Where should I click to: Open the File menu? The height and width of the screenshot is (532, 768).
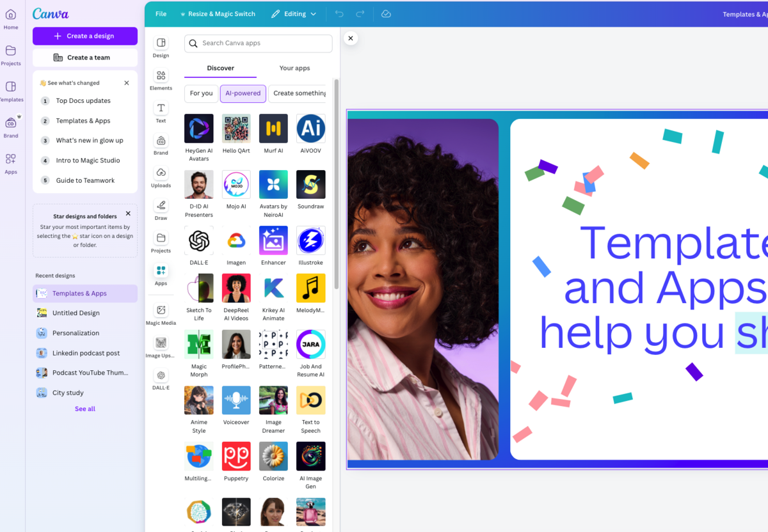pyautogui.click(x=161, y=14)
